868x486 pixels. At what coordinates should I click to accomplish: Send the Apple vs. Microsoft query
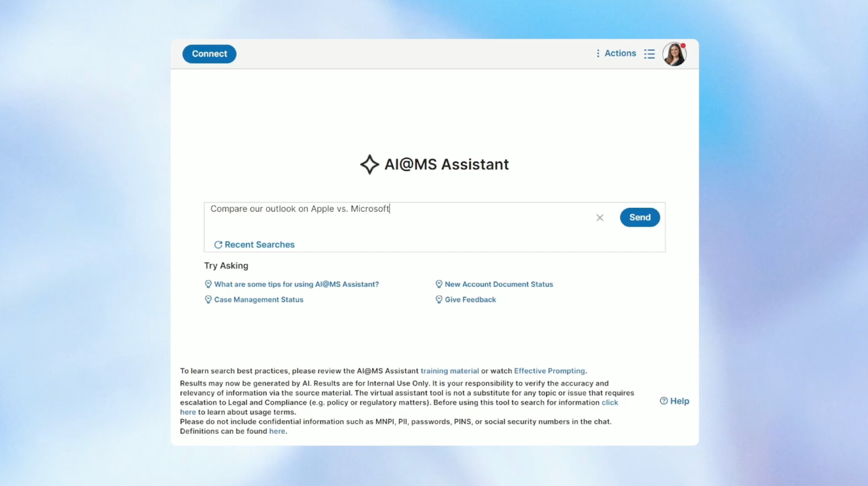point(640,217)
